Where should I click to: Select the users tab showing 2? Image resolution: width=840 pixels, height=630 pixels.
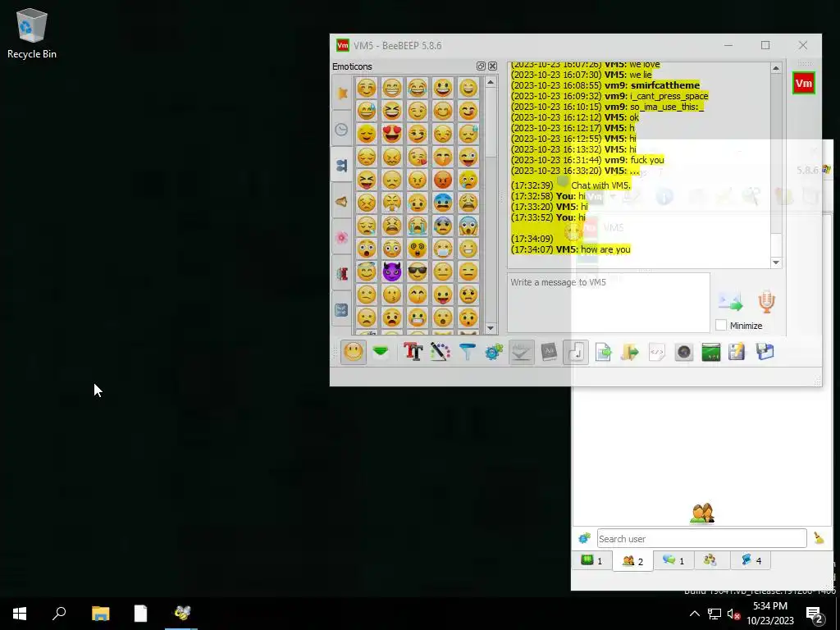[x=632, y=561]
